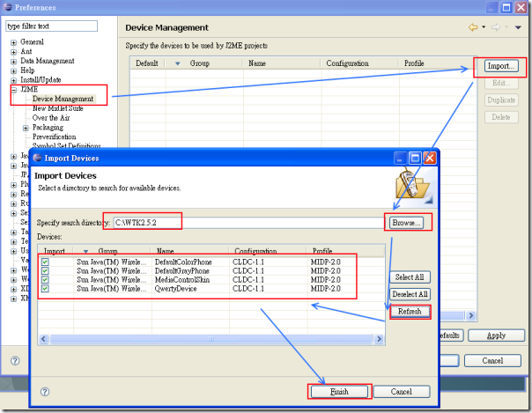Click right scroll arrow of Preferences device table
532x413 pixels.
470,315
